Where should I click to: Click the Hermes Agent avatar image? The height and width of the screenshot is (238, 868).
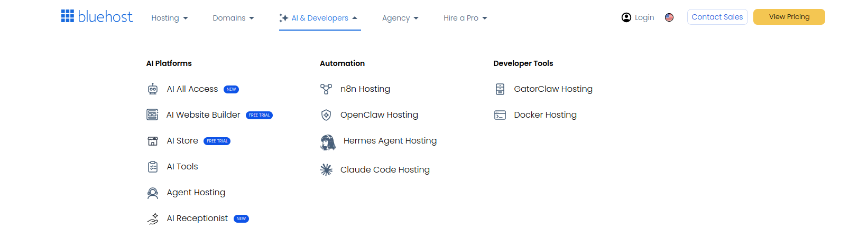tap(328, 142)
